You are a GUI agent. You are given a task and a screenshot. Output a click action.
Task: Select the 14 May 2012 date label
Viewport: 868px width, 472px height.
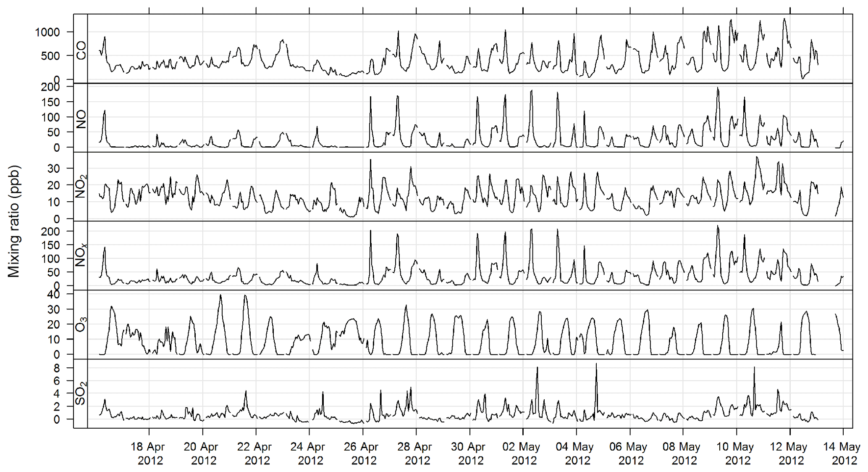point(843,454)
